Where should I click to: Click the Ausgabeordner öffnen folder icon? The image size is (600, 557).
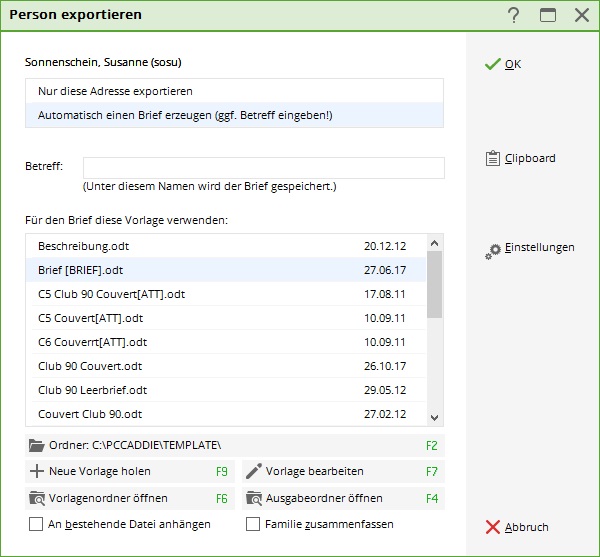[253, 497]
